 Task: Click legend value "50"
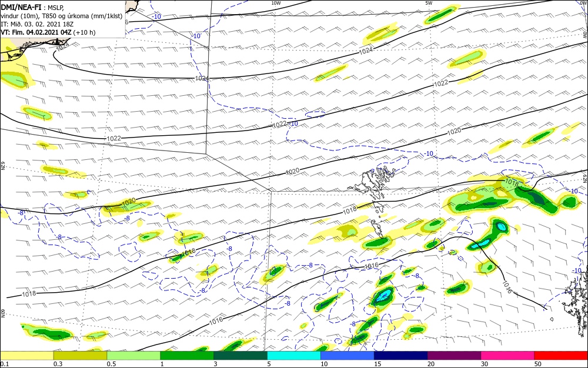point(538,364)
